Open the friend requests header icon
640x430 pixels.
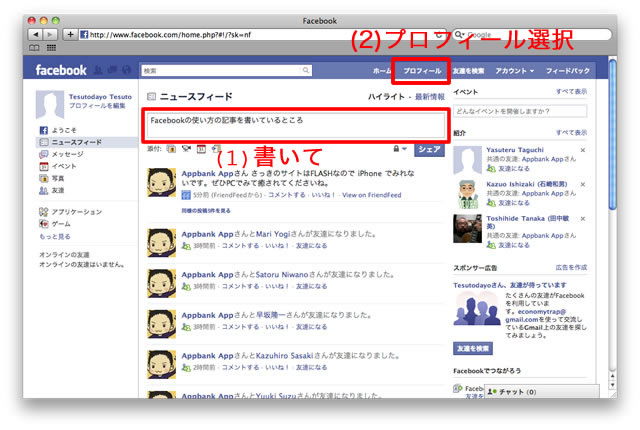[x=98, y=70]
